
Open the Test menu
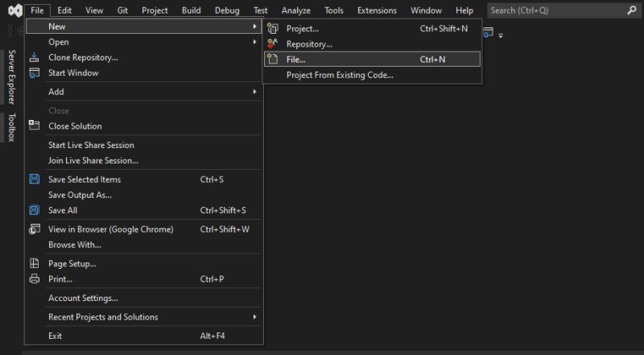[260, 10]
